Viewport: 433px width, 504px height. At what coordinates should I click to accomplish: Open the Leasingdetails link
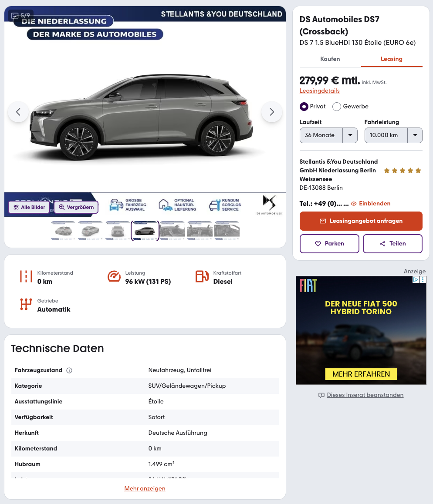(x=319, y=91)
